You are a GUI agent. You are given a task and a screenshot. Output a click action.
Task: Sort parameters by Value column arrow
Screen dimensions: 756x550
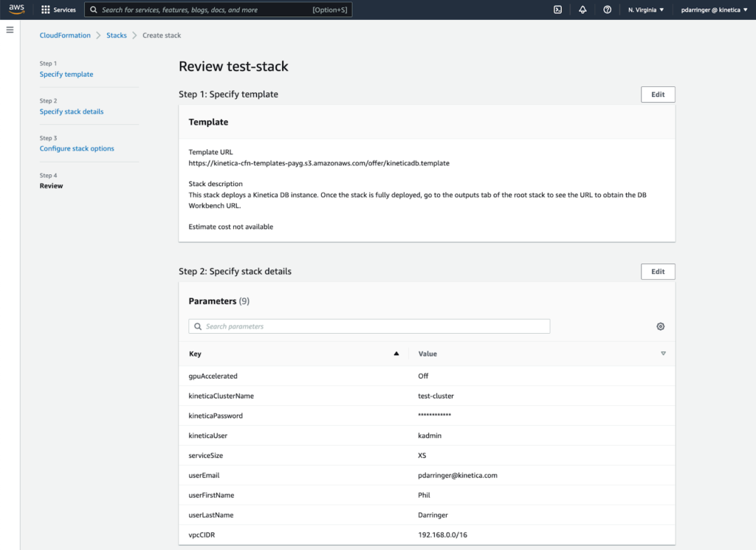click(663, 354)
